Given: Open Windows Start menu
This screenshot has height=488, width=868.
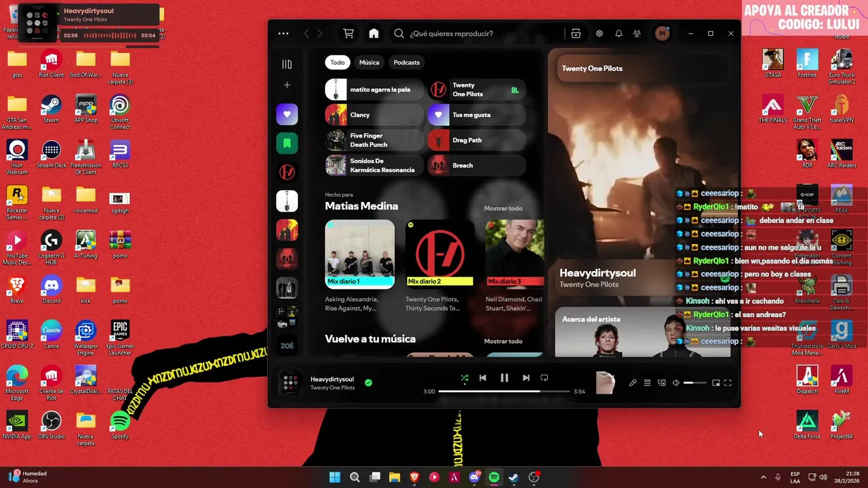Looking at the screenshot, I should click(x=334, y=477).
